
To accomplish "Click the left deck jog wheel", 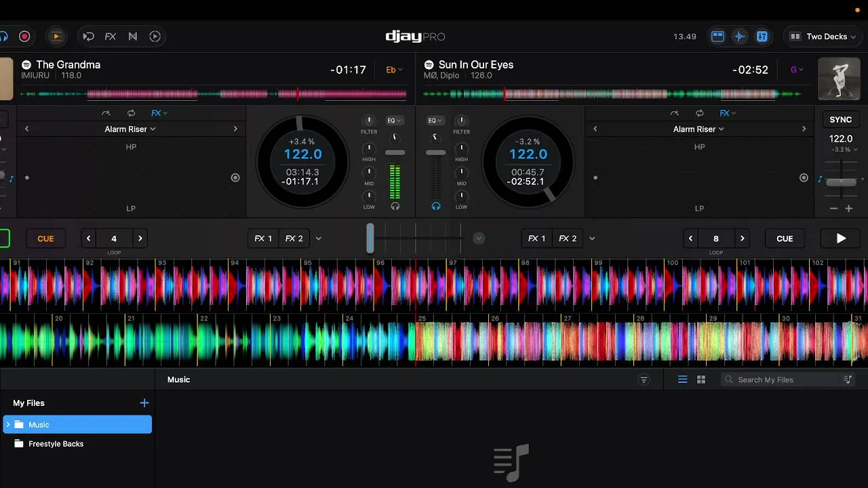I will click(302, 162).
